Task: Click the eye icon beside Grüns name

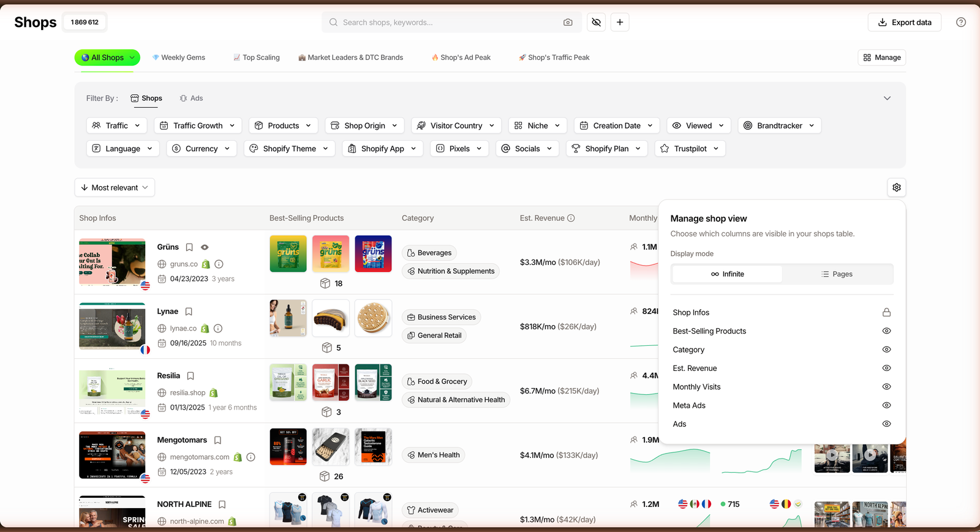Action: pos(205,247)
